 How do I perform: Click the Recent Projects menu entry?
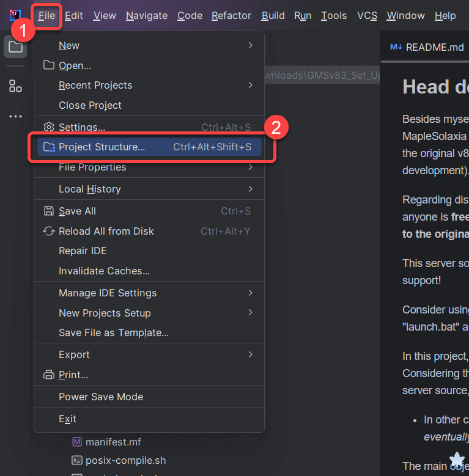[149, 86]
